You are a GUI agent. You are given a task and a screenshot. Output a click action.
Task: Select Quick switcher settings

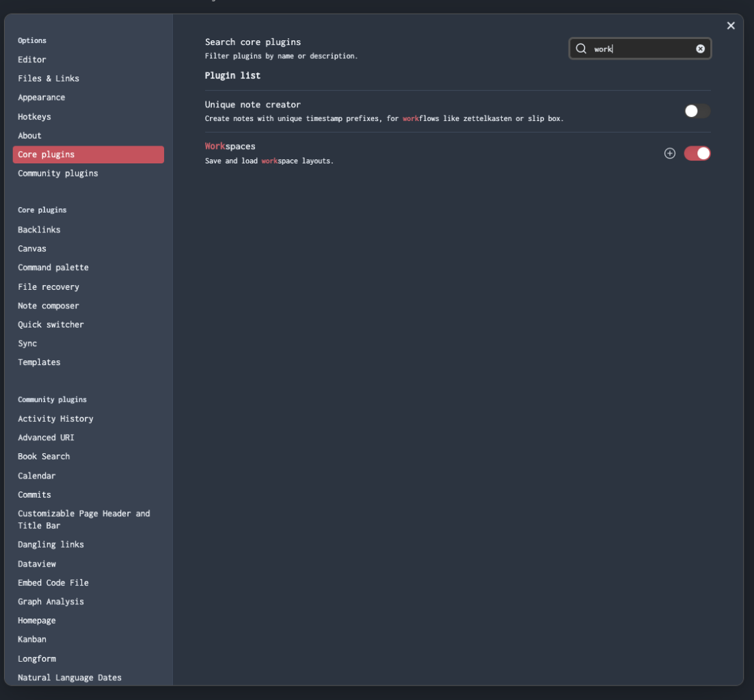pos(51,325)
